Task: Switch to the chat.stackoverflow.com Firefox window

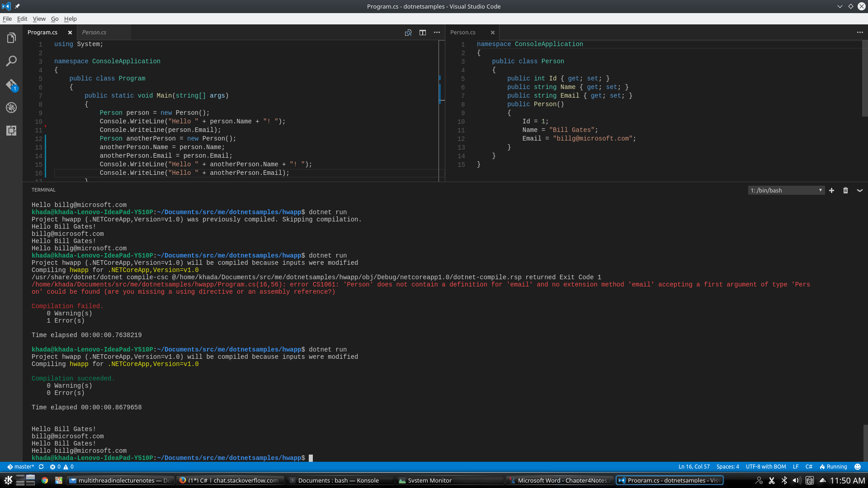Action: pos(231,480)
